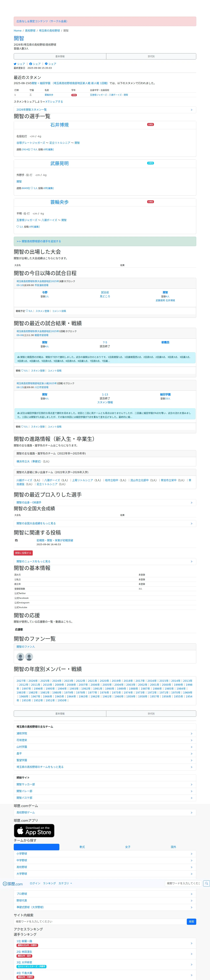Open player 武藤晃明 profile

click(x=60, y=164)
